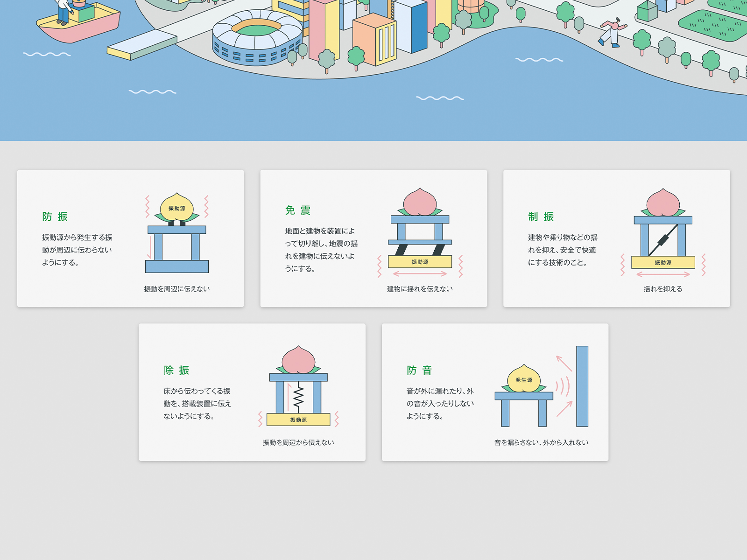Click the 免震 card heading
This screenshot has height=560, width=747.
[x=298, y=210]
